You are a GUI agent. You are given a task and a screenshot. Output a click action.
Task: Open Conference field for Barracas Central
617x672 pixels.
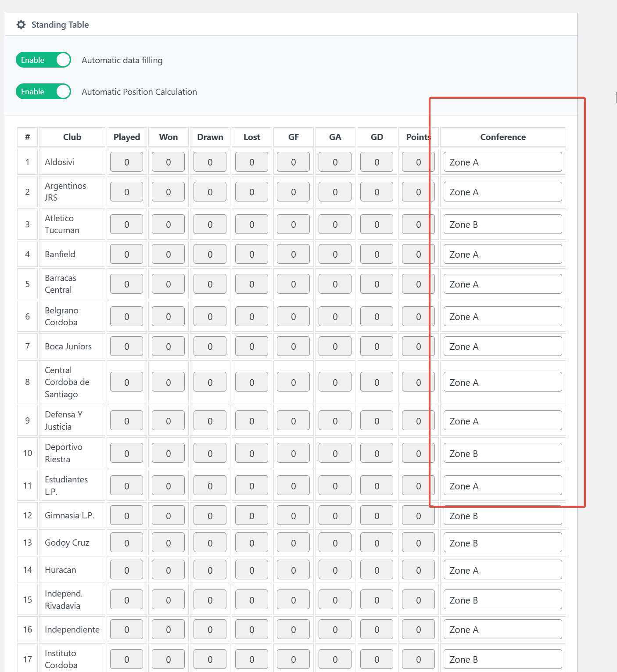coord(503,284)
